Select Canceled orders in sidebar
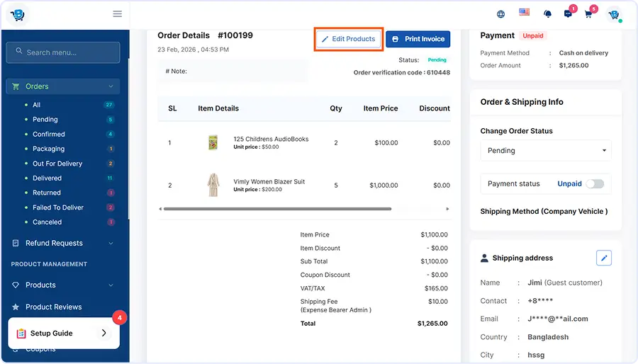 [47, 222]
